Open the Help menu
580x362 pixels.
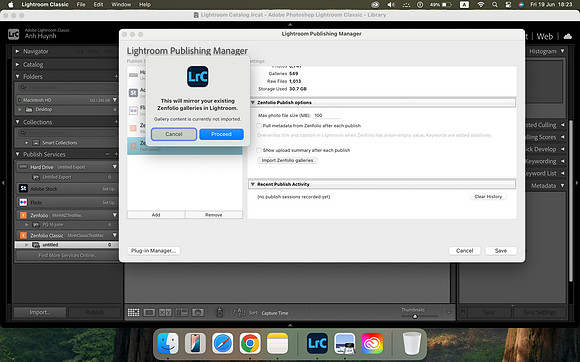[145, 4]
